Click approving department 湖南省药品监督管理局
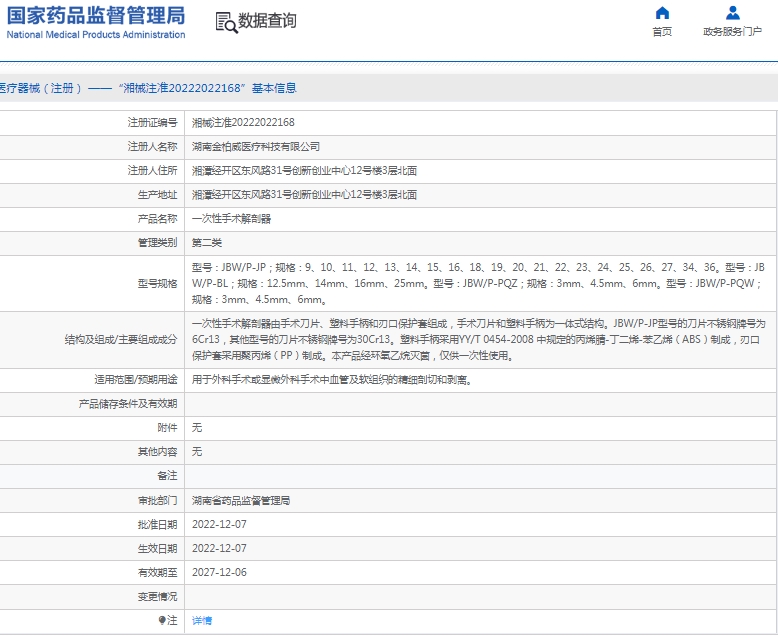This screenshot has height=641, width=778. coord(241,501)
